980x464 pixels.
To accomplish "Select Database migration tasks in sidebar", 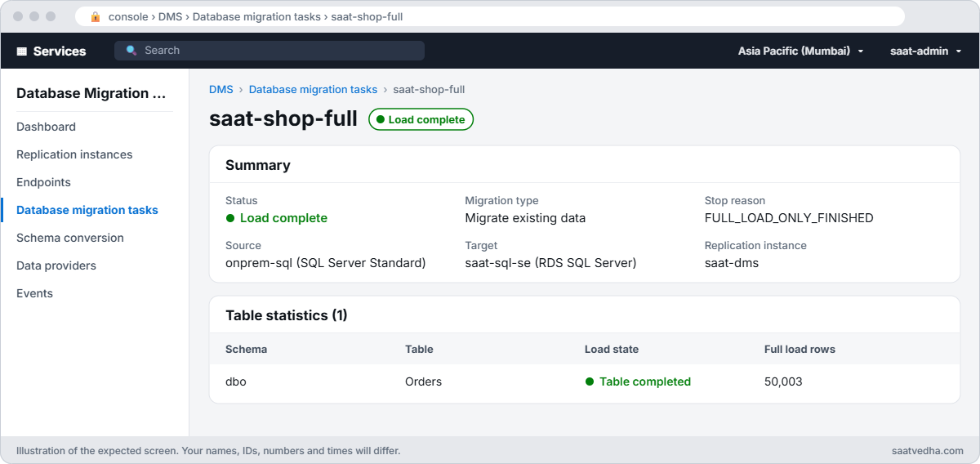I will click(87, 210).
